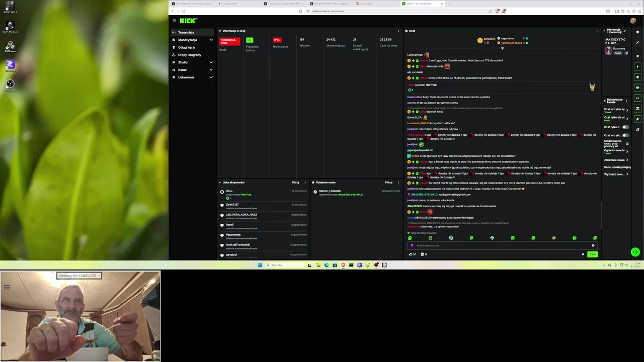The image size is (644, 362).
Task: Open the Czat panel options menu
Action: point(597,31)
